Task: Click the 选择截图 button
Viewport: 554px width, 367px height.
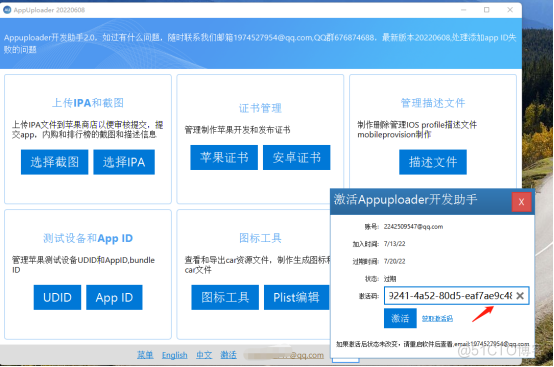Action: (54, 162)
